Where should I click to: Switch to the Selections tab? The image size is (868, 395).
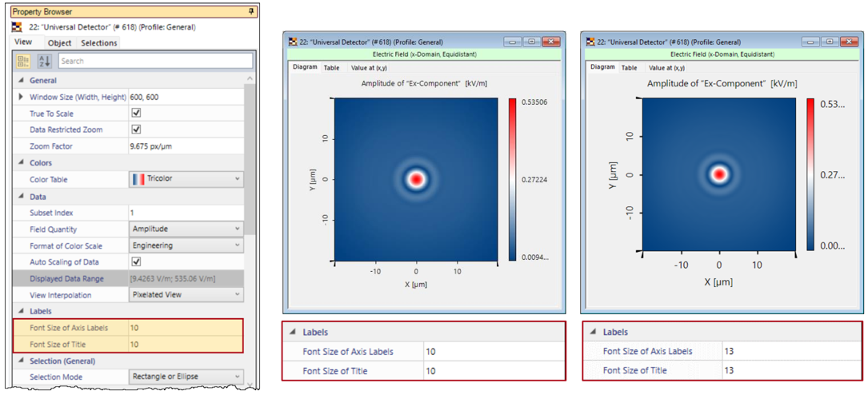pyautogui.click(x=99, y=42)
